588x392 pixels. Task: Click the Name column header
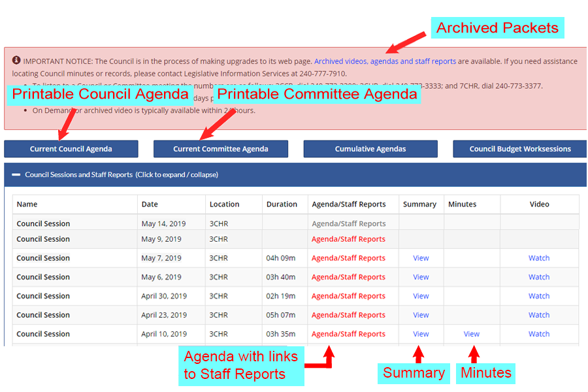[x=27, y=204]
